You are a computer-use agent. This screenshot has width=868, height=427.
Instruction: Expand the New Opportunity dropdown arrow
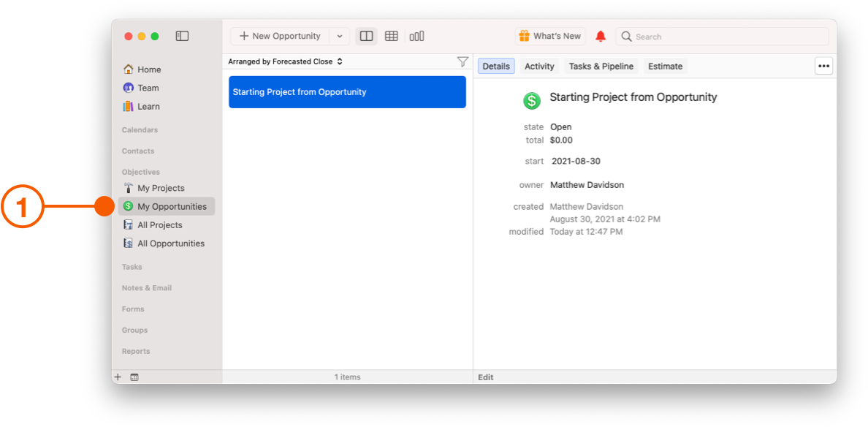pyautogui.click(x=340, y=36)
